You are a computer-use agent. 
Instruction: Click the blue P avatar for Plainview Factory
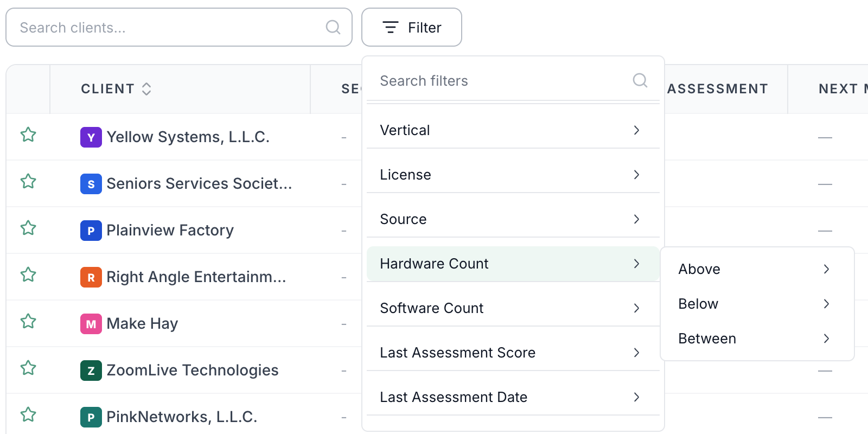(x=91, y=231)
